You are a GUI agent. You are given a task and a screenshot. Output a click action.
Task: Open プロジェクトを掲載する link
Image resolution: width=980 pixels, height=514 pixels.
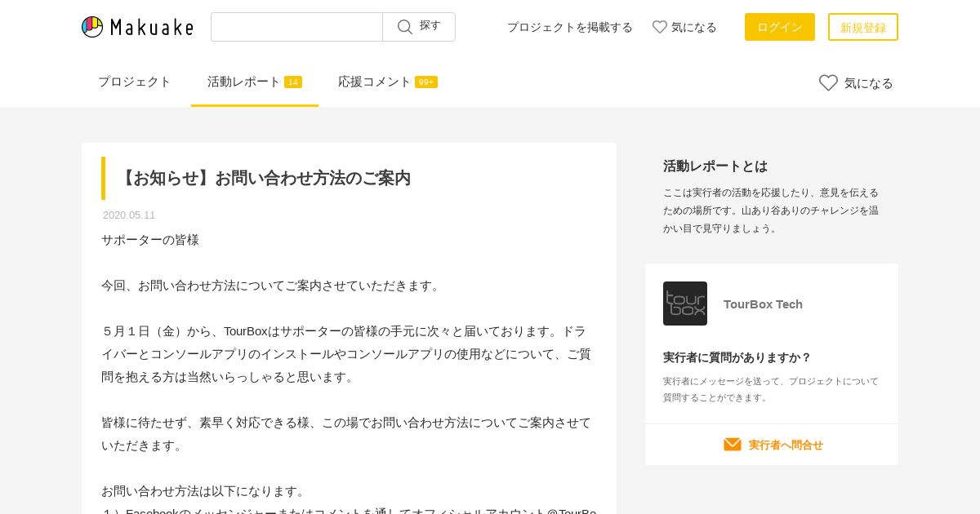(570, 27)
